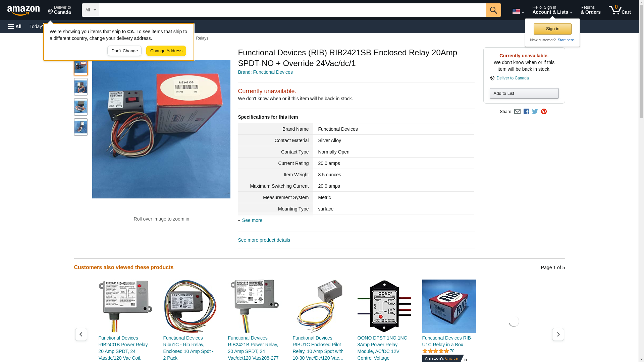Go to previous carousel page arrow
Screen dimensions: 644x362
click(81, 334)
